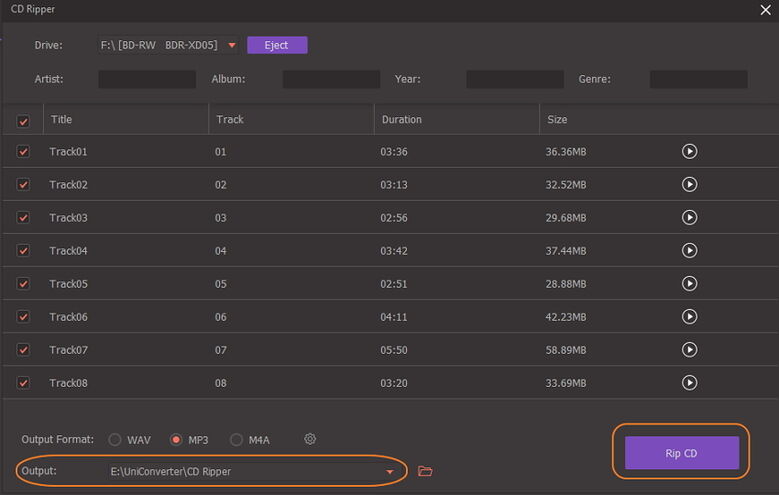The image size is (779, 495).
Task: Start playback preview of Track07
Action: (x=689, y=349)
